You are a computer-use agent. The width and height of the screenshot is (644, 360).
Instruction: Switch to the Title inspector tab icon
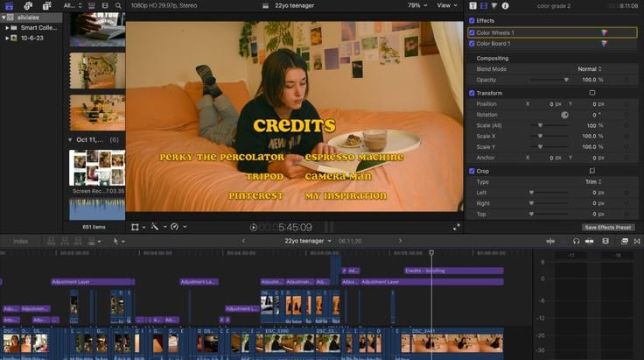(472, 5)
